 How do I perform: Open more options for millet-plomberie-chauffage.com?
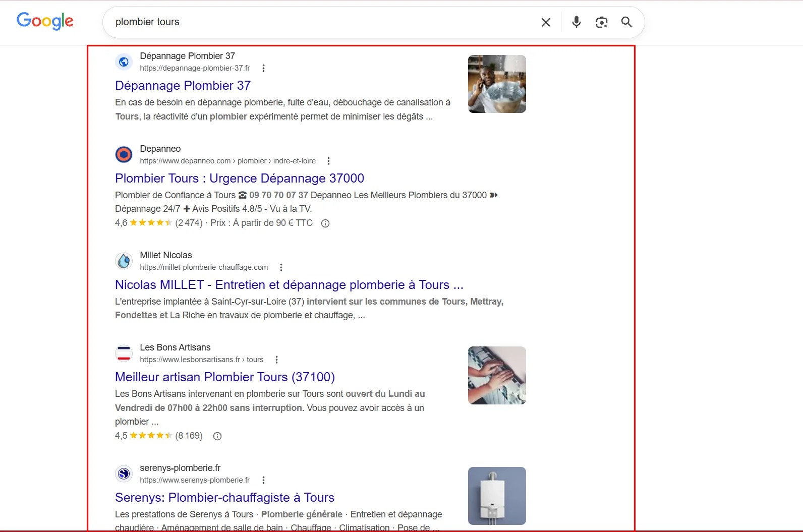[x=281, y=267]
